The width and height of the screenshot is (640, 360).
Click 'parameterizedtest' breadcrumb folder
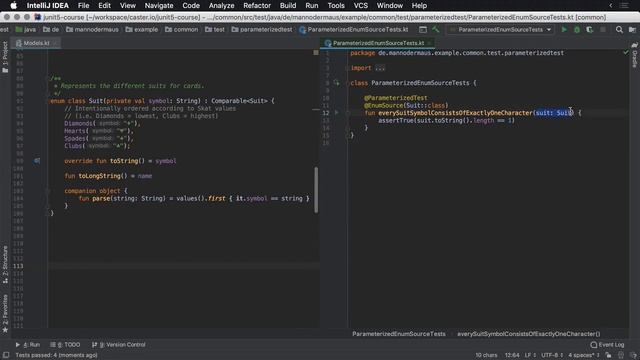click(x=262, y=29)
